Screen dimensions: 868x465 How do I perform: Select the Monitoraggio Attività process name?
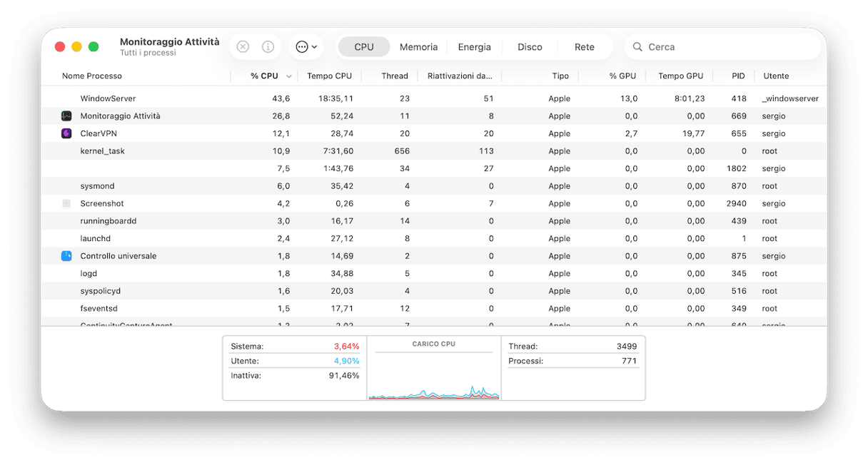pos(120,116)
